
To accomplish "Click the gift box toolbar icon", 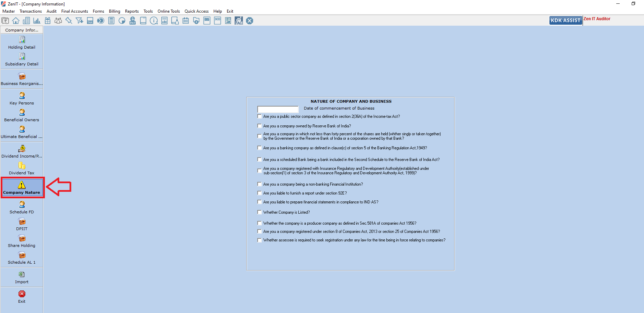I will tap(48, 21).
